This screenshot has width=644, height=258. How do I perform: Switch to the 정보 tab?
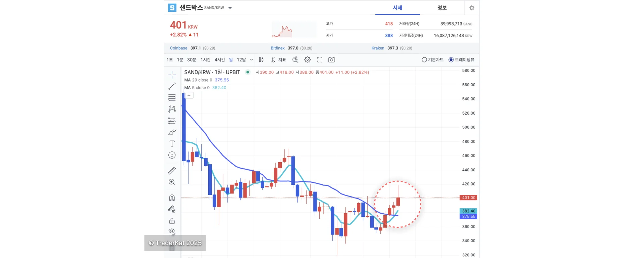click(x=442, y=8)
